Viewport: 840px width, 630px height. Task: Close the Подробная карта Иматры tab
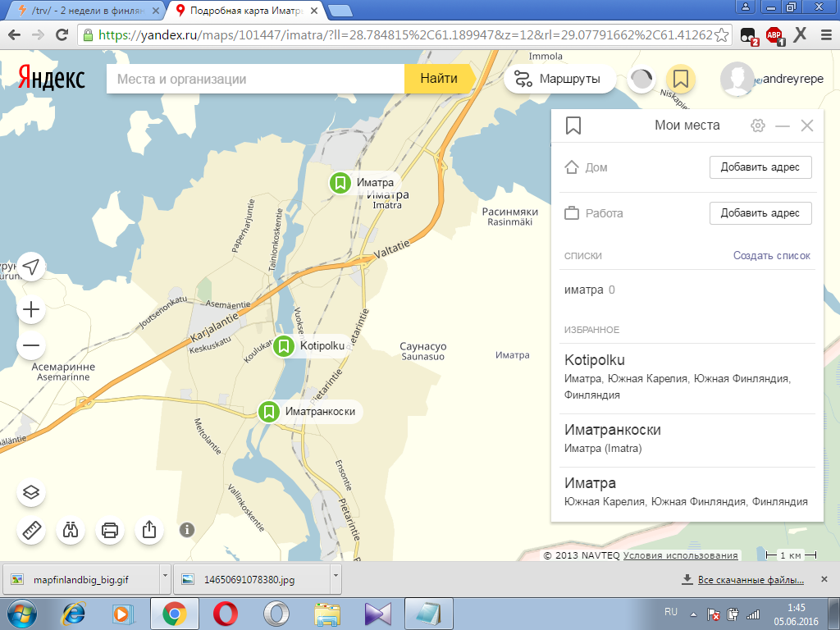pos(314,10)
